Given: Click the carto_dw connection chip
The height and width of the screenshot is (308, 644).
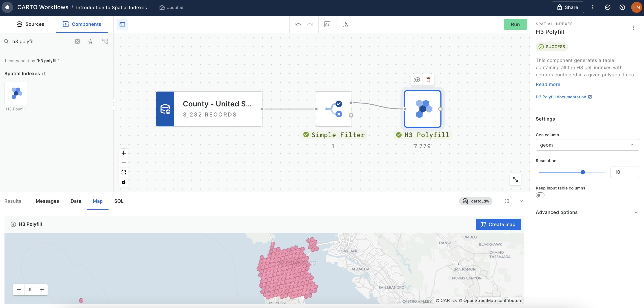Looking at the screenshot, I should (475, 201).
